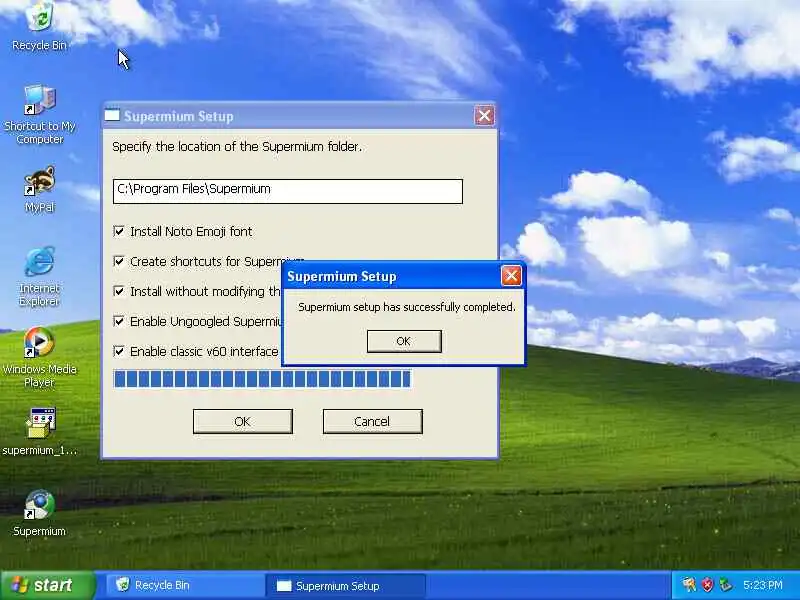Open the Recycle Bin desktop icon
Screen dimensions: 800x600
pos(39,26)
